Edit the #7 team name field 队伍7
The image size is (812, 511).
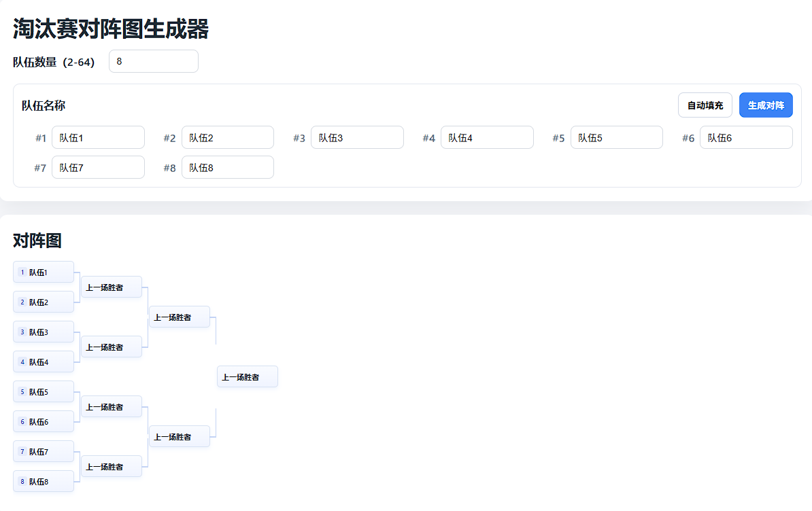point(98,168)
